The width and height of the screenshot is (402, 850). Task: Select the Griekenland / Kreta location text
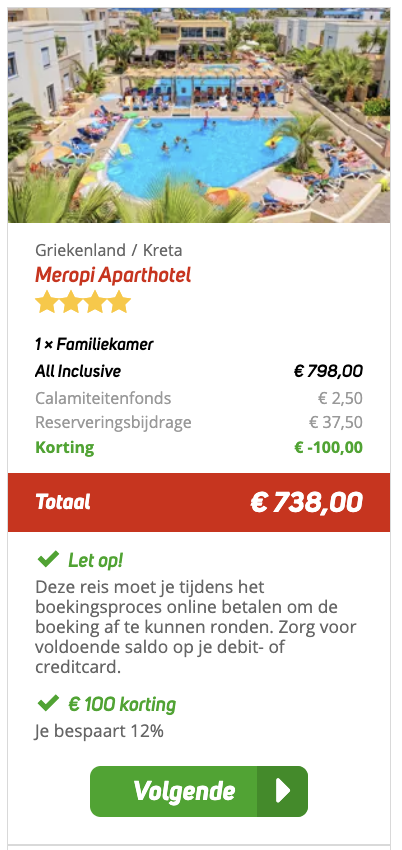tap(108, 250)
